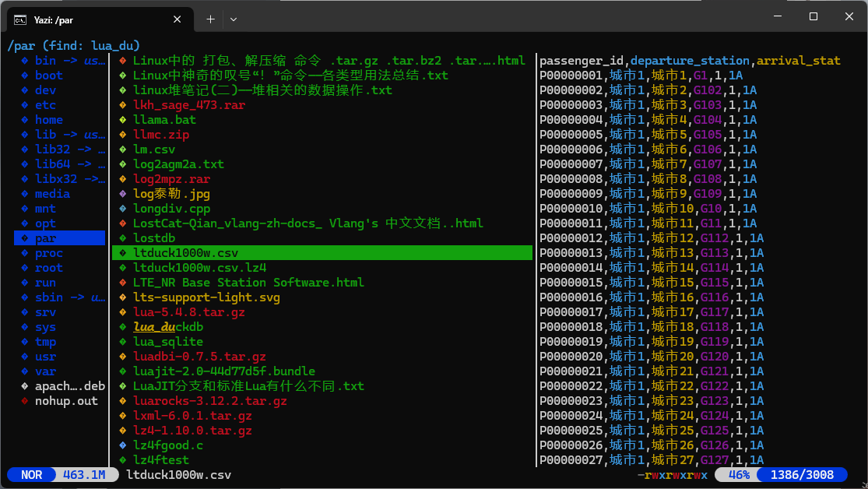Image resolution: width=868 pixels, height=489 pixels.
Task: Click the image icon beside log泰勒.jpg
Action: (x=123, y=194)
